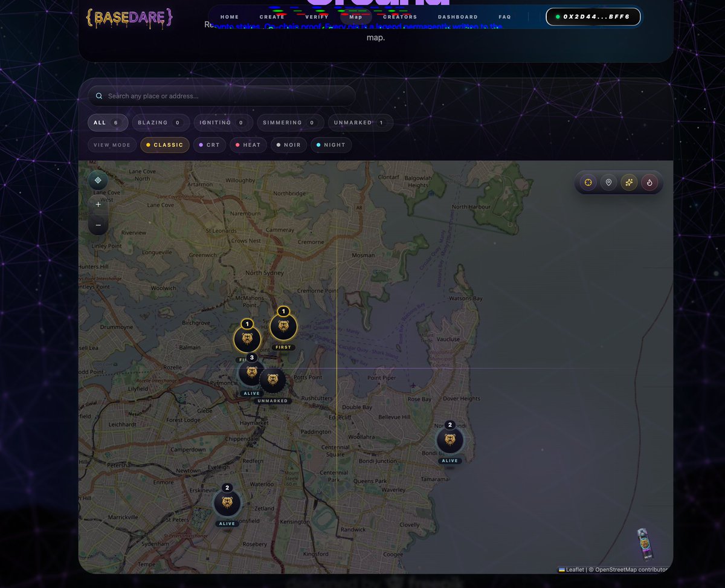
Task: Open FAQ in navigation bar
Action: click(505, 17)
